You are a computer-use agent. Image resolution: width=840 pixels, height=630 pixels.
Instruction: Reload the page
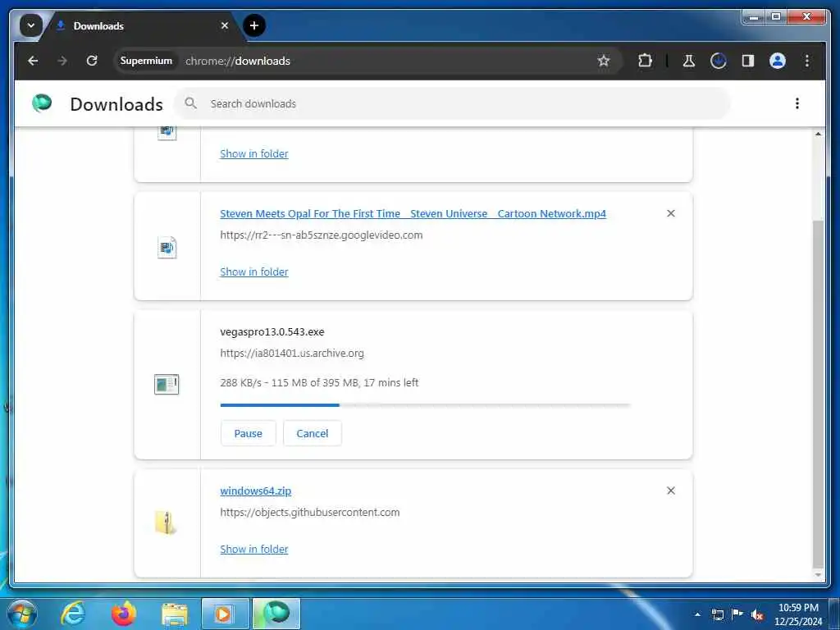click(x=92, y=61)
